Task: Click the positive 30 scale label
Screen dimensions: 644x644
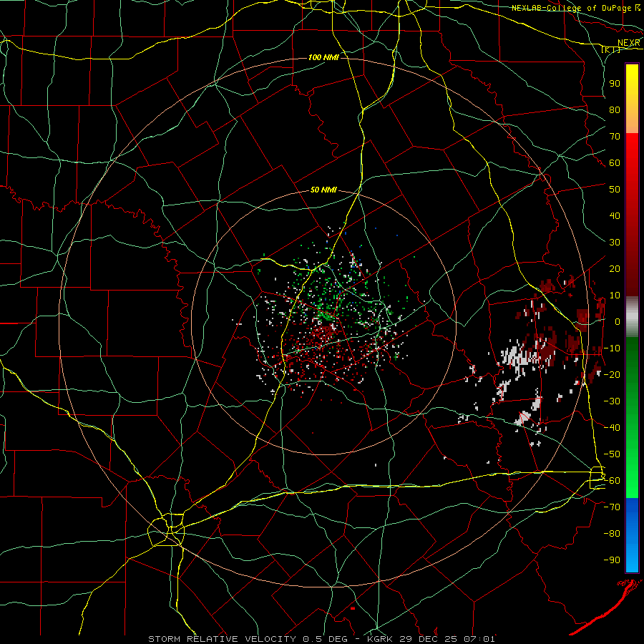Action: tap(615, 243)
